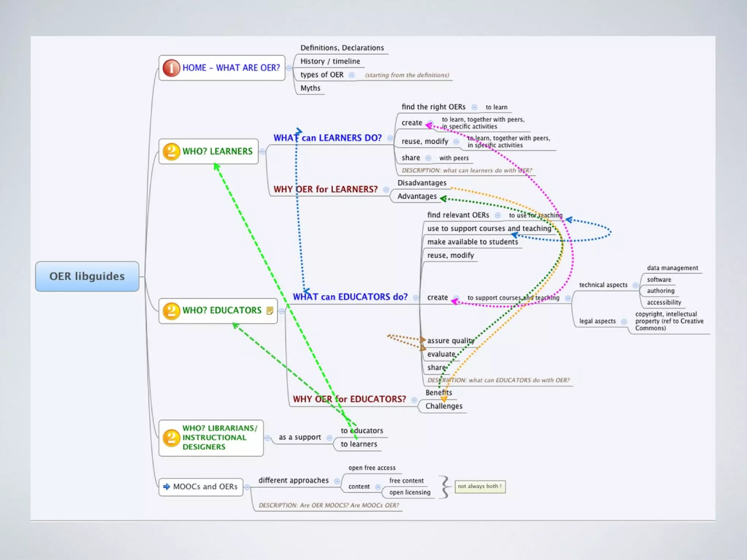Select the 'WHAT can EDUCATORS do?' topic
Image resolution: width=747 pixels, height=560 pixels.
click(x=350, y=297)
